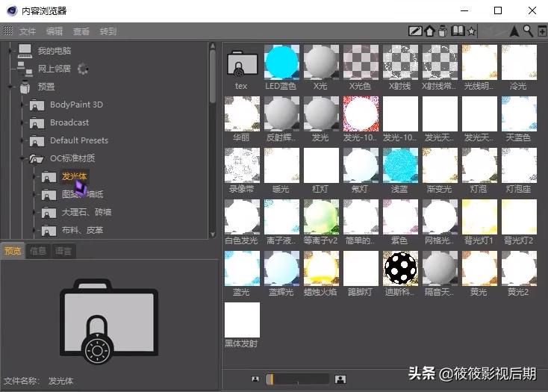Open the 查看 menu
548x392 pixels.
81,31
